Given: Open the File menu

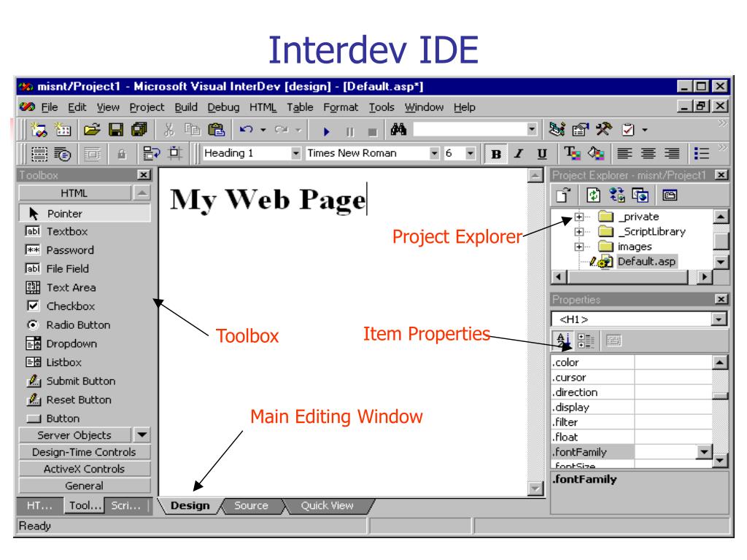Looking at the screenshot, I should pos(49,107).
